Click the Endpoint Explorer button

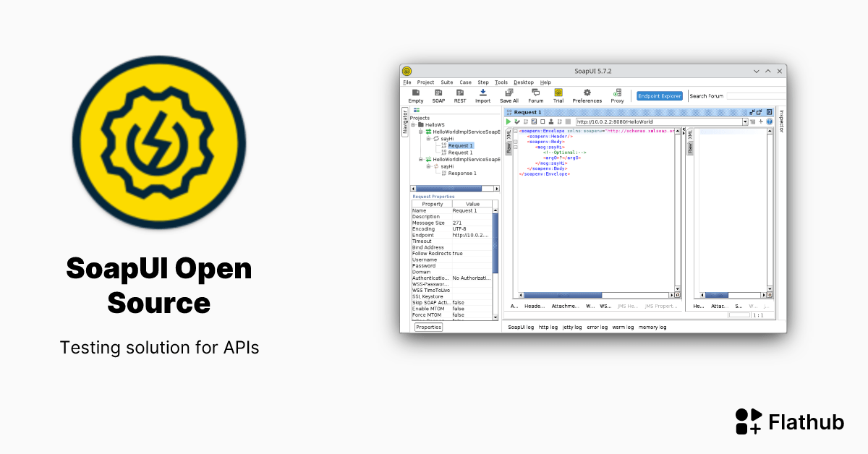(x=659, y=95)
